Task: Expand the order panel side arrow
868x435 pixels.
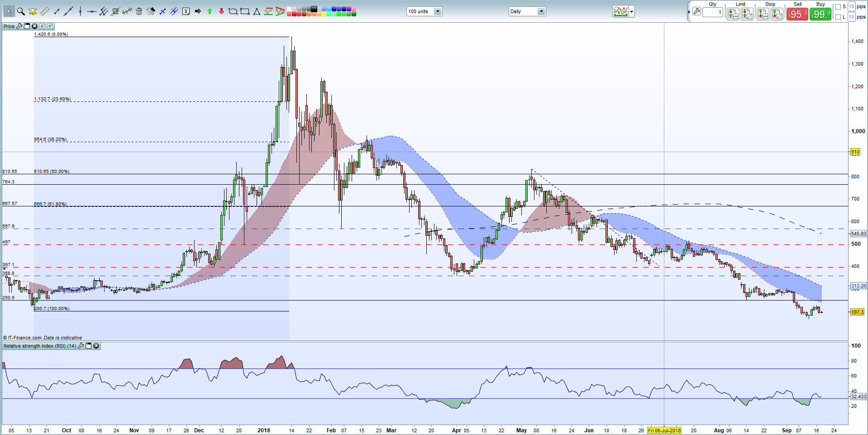Action: (689, 12)
